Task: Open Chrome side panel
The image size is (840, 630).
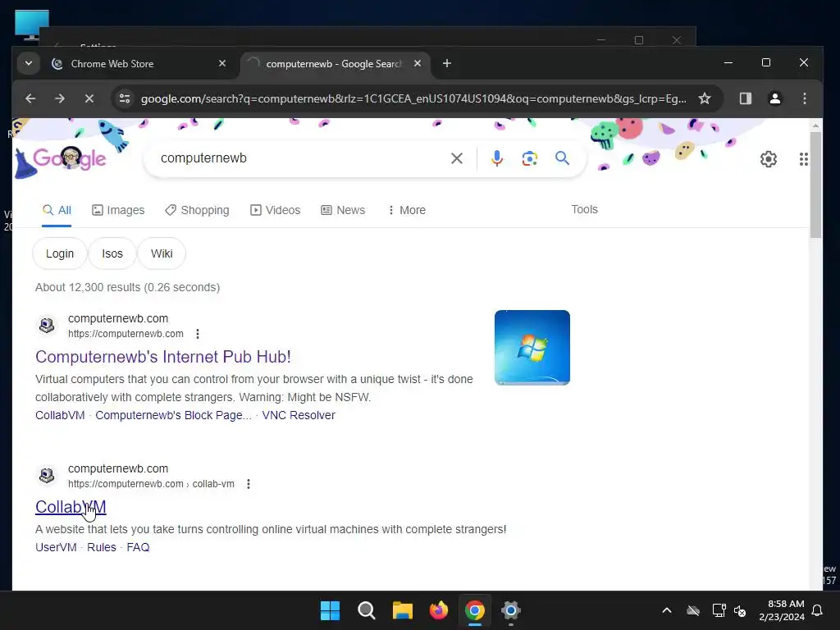Action: [745, 98]
